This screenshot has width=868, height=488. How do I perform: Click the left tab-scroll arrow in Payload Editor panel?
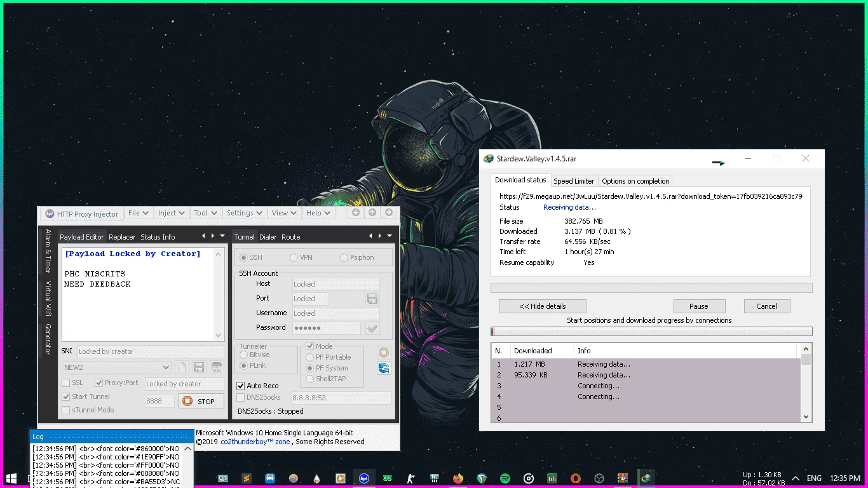tap(203, 236)
